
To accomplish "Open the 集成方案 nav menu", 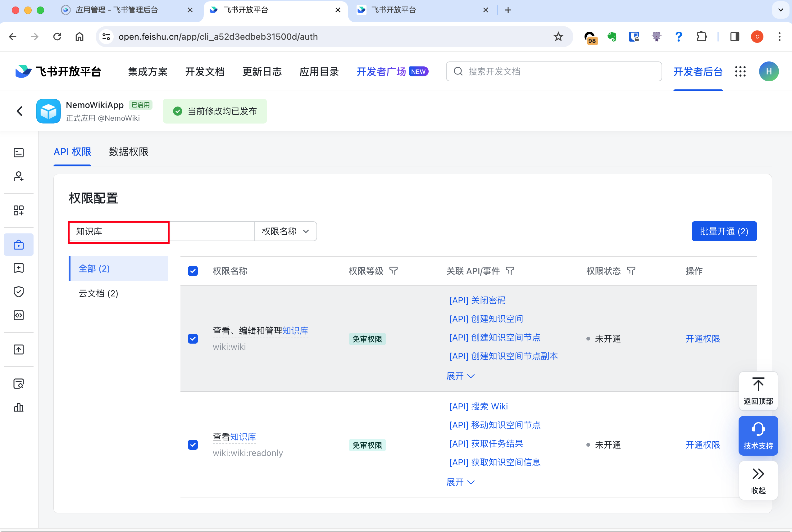I will (x=148, y=72).
